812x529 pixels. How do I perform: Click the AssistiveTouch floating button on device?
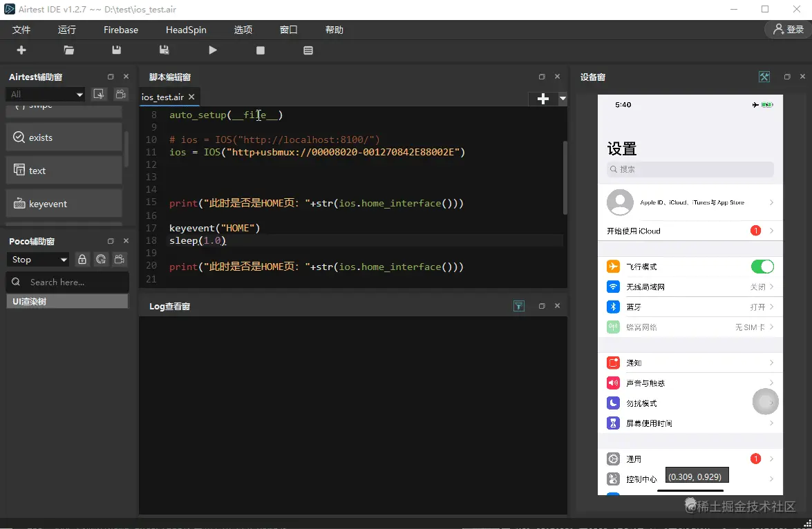(x=766, y=402)
